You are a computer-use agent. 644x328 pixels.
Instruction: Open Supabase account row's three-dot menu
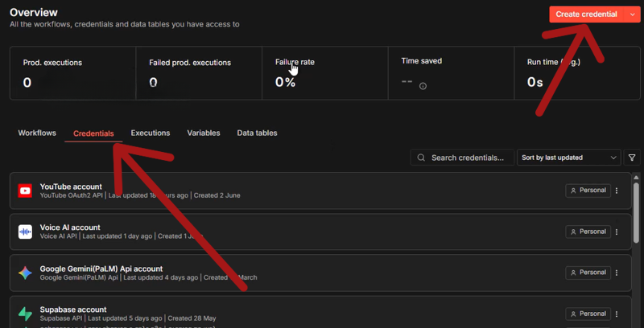(617, 314)
